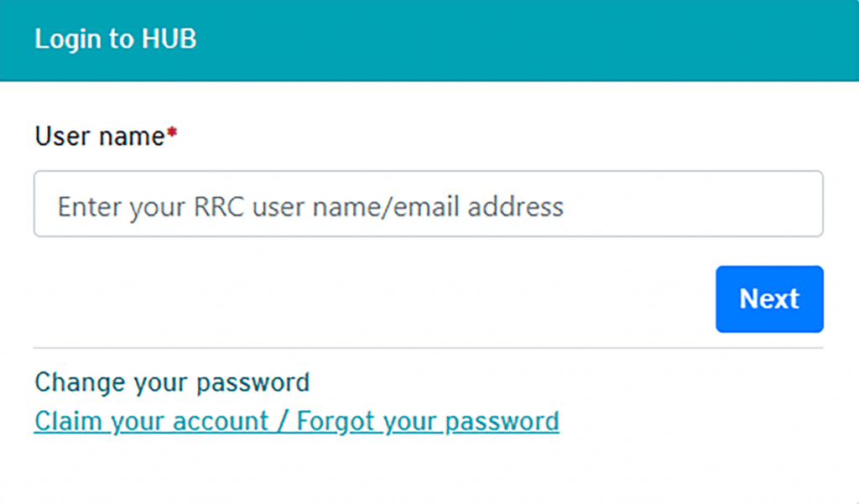Submit username with the Next button
Viewport: 859px width, 504px height.
(x=768, y=299)
